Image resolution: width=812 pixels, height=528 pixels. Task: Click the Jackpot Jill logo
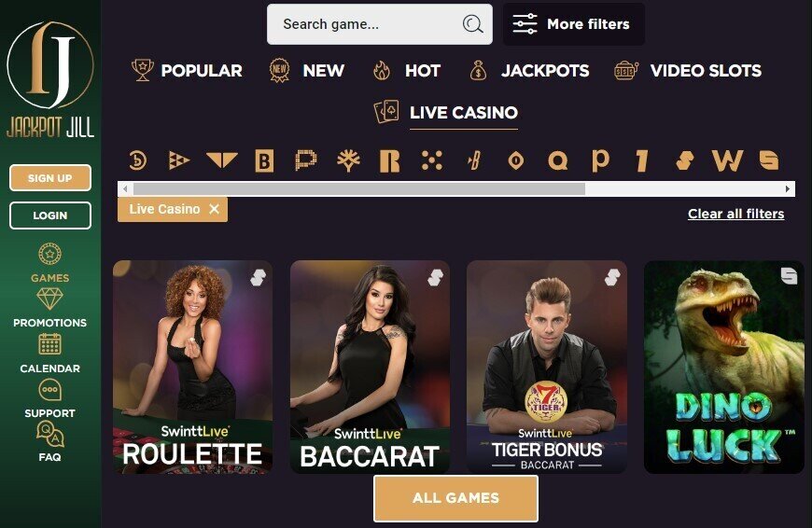(50, 79)
